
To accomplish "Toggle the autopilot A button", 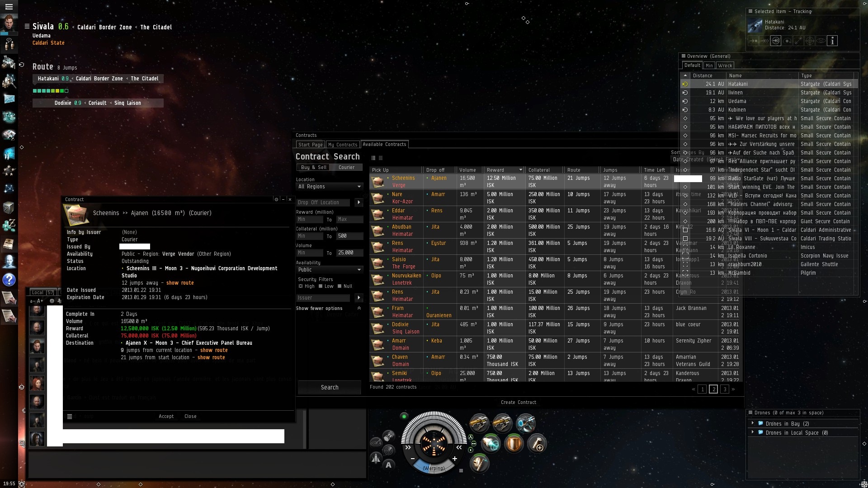I will pyautogui.click(x=388, y=465).
